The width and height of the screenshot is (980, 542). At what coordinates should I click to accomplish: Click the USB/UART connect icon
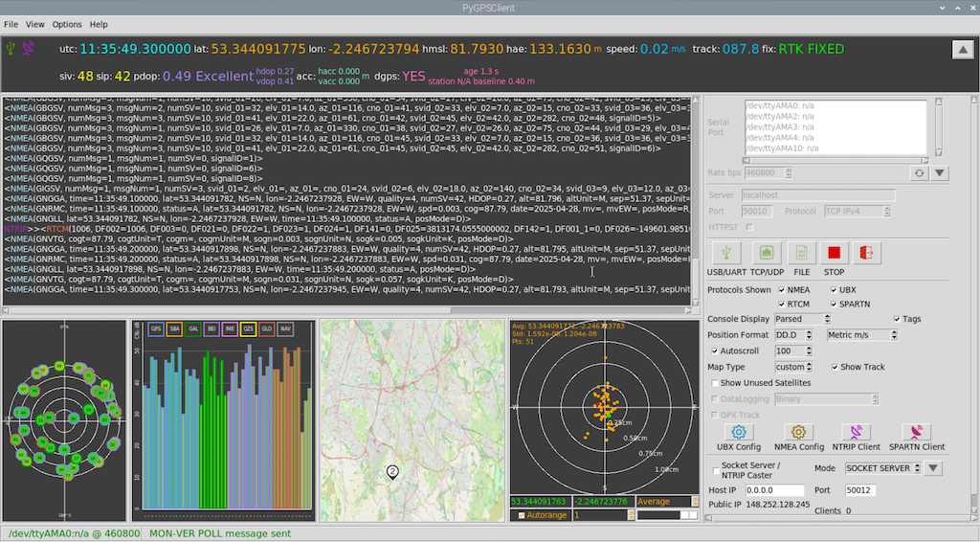coord(726,253)
